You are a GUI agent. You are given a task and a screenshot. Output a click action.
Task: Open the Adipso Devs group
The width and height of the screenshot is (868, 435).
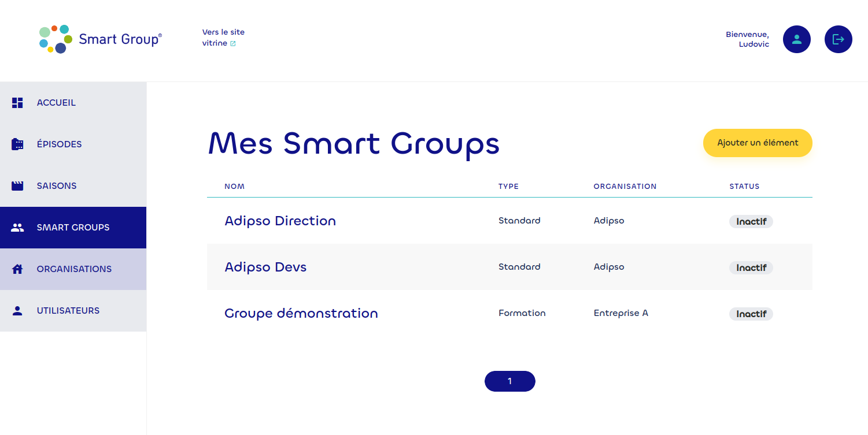[x=265, y=267]
